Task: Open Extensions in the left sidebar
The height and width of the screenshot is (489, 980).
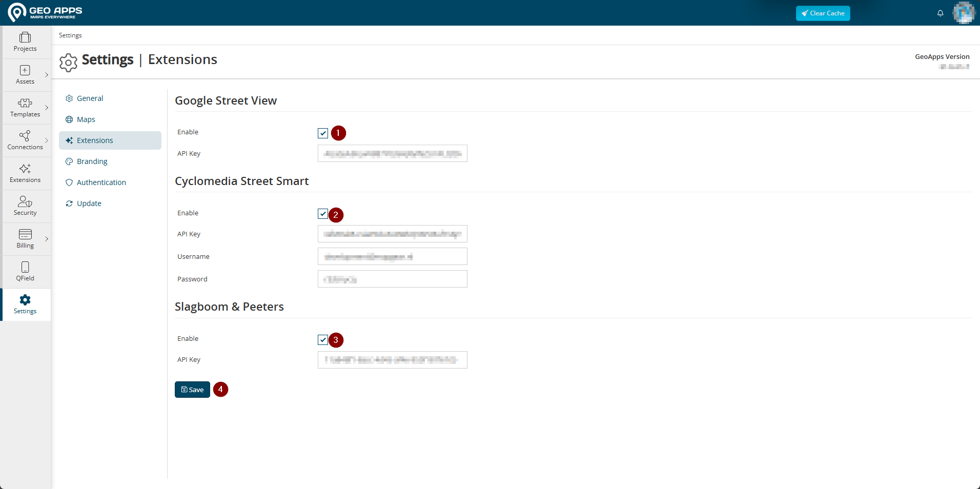Action: tap(25, 173)
